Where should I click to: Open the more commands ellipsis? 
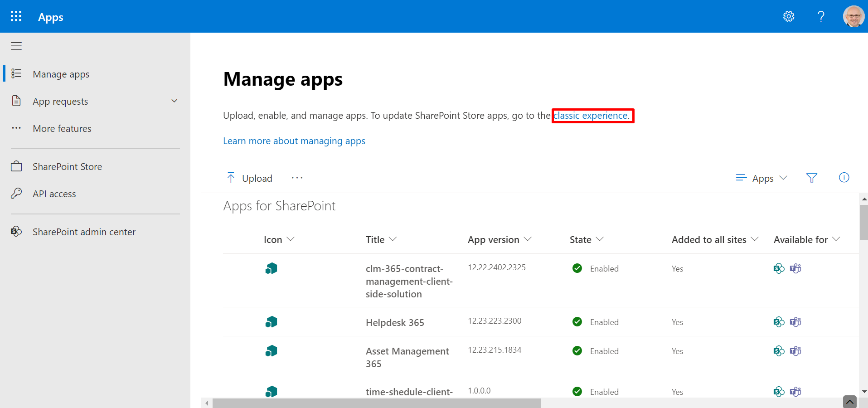[297, 178]
